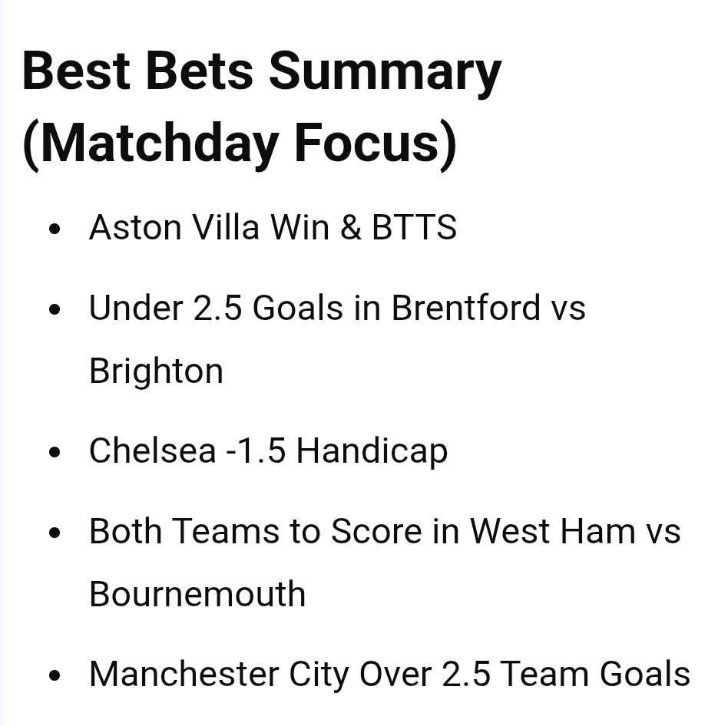The image size is (728, 726).
Task: Click the "Best Bets Summary" heading text
Action: point(261,72)
